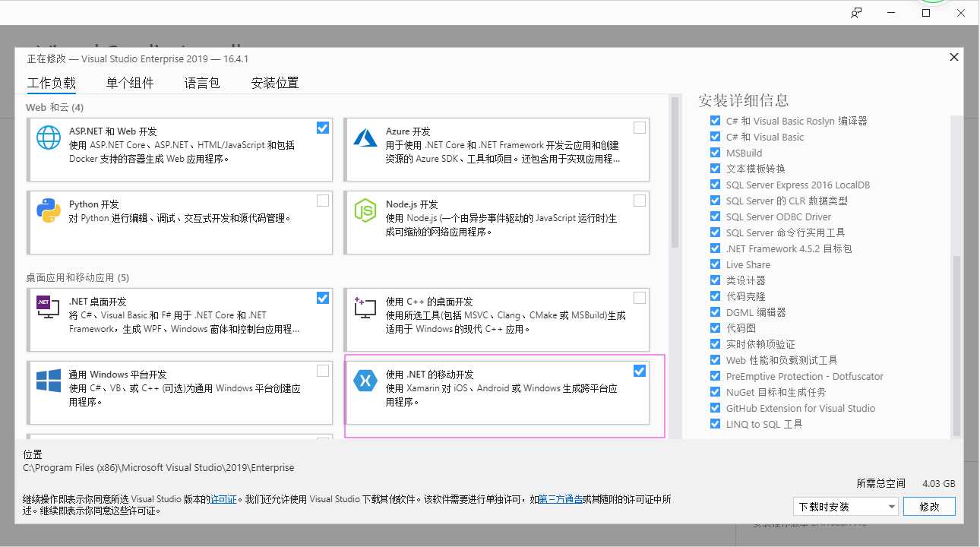This screenshot has width=980, height=547.
Task: Uncheck NuGet 目标和生成任务
Action: tap(715, 392)
